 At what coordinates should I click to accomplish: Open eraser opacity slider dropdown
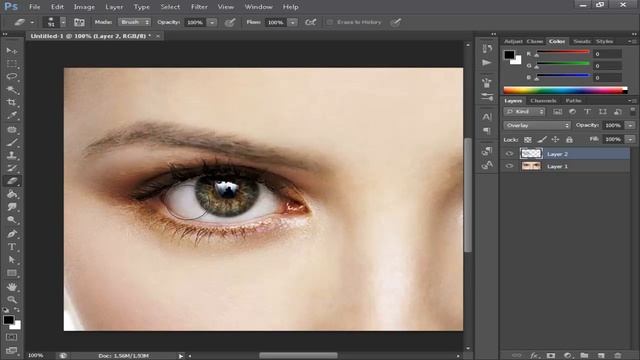click(212, 22)
